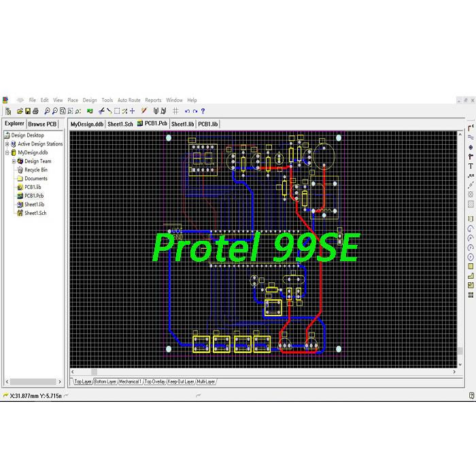
Task: Toggle the design manager panel icon
Action: (8, 111)
